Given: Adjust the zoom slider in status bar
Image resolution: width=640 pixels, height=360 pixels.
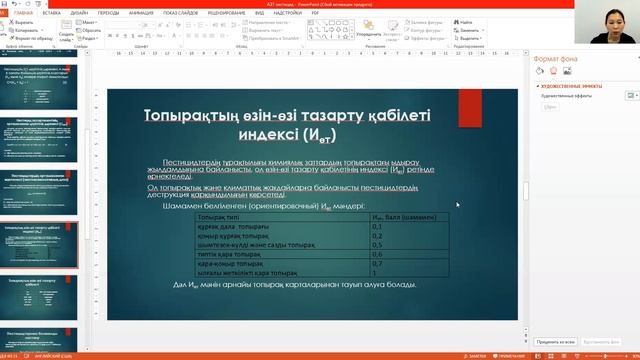Looking at the screenshot, I should coord(606,356).
